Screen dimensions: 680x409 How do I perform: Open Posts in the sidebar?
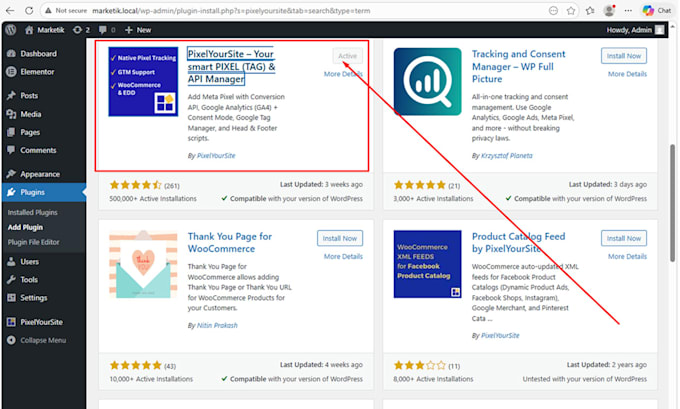coord(43,95)
